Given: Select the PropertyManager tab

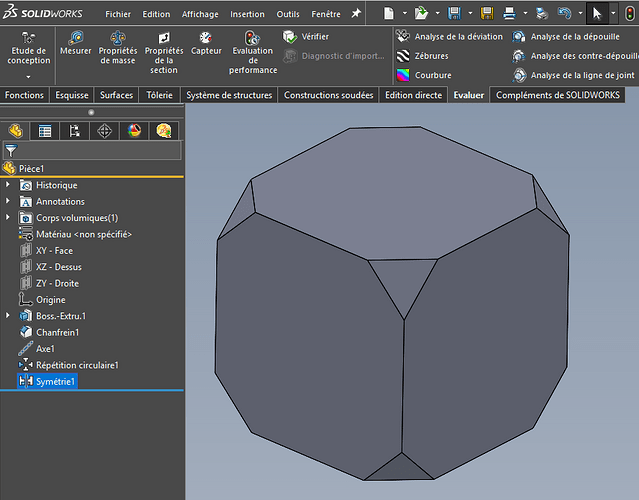Looking at the screenshot, I should tap(45, 131).
